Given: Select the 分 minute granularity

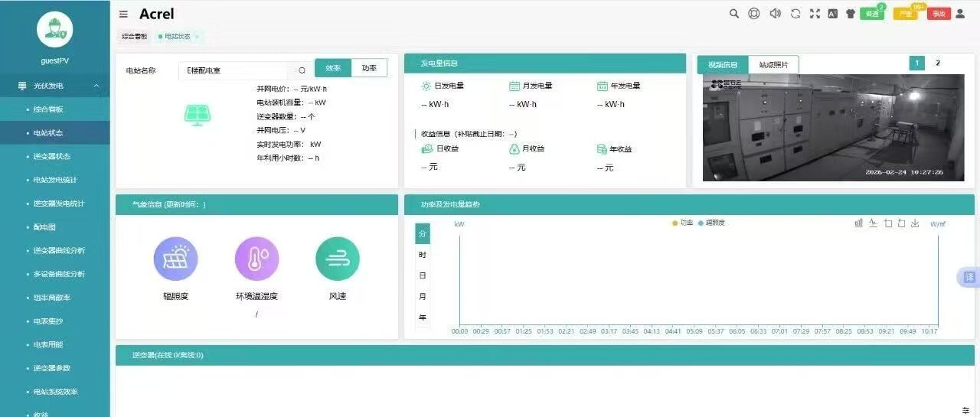Looking at the screenshot, I should click(x=423, y=233).
